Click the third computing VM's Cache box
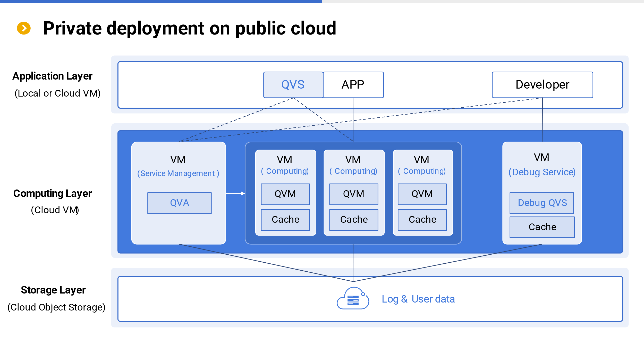644x362 pixels. coord(422,220)
